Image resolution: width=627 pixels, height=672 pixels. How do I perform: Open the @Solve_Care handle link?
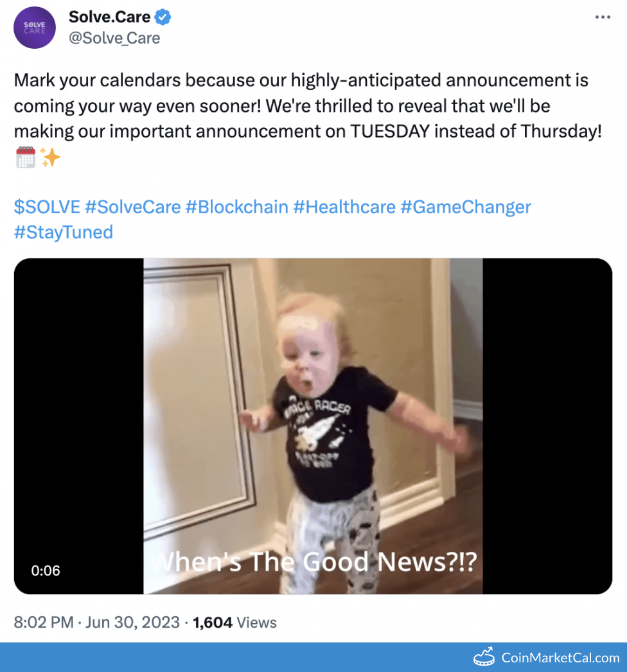click(x=114, y=38)
